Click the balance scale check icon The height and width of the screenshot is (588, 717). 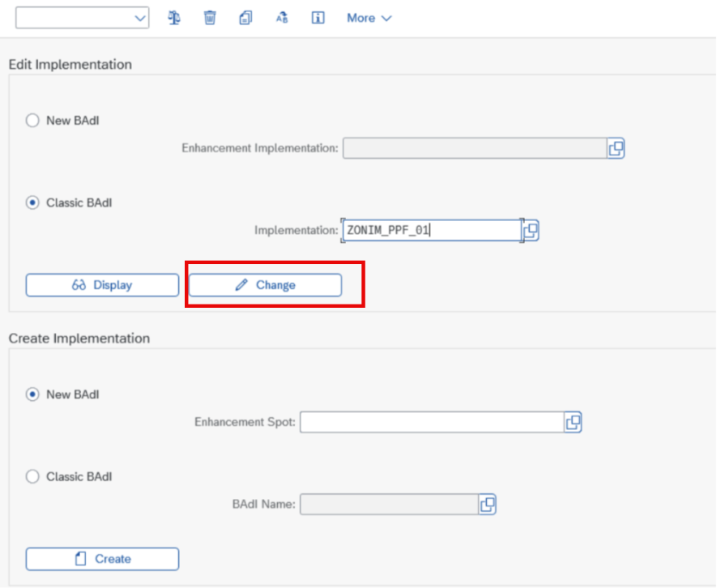pos(174,18)
